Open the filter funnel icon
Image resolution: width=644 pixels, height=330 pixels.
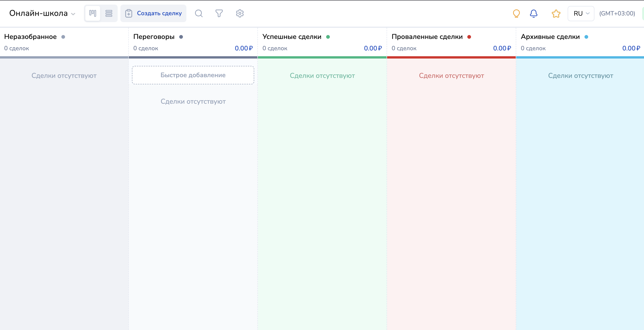(x=219, y=13)
